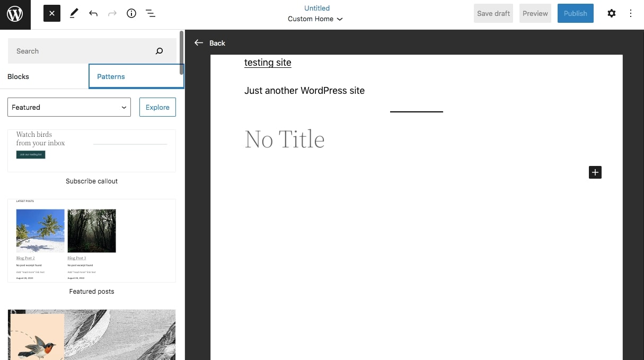Image resolution: width=644 pixels, height=360 pixels.
Task: Open the Options three-dot menu
Action: 631,13
